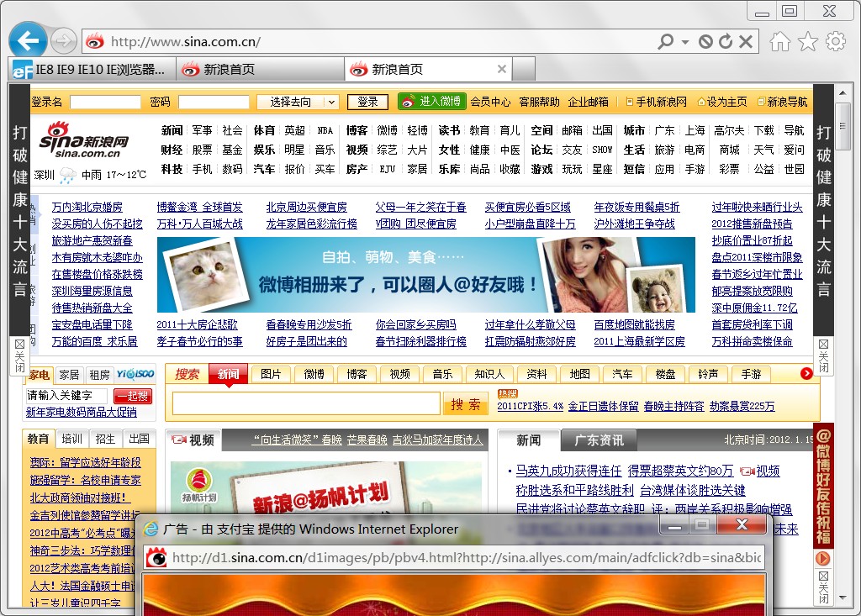Image resolution: width=861 pixels, height=616 pixels.
Task: Click the red arrow beside the search tabs
Action: pyautogui.click(x=806, y=373)
